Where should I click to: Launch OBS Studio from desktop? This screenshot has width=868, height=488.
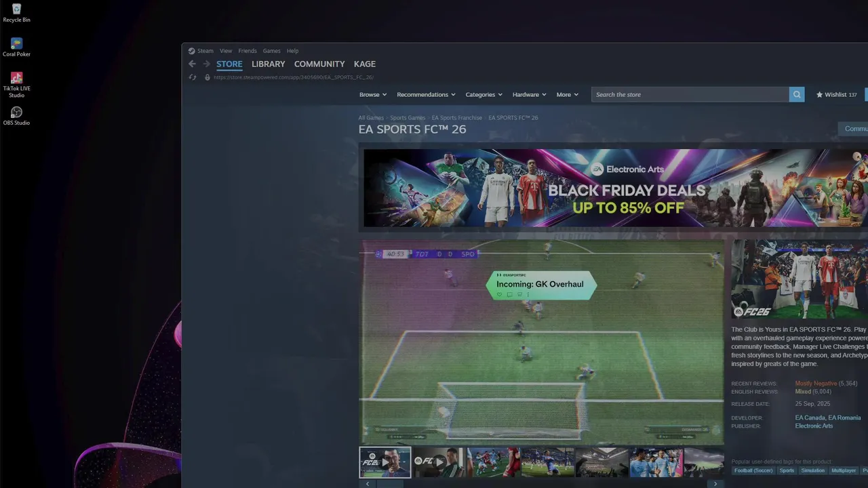16,116
